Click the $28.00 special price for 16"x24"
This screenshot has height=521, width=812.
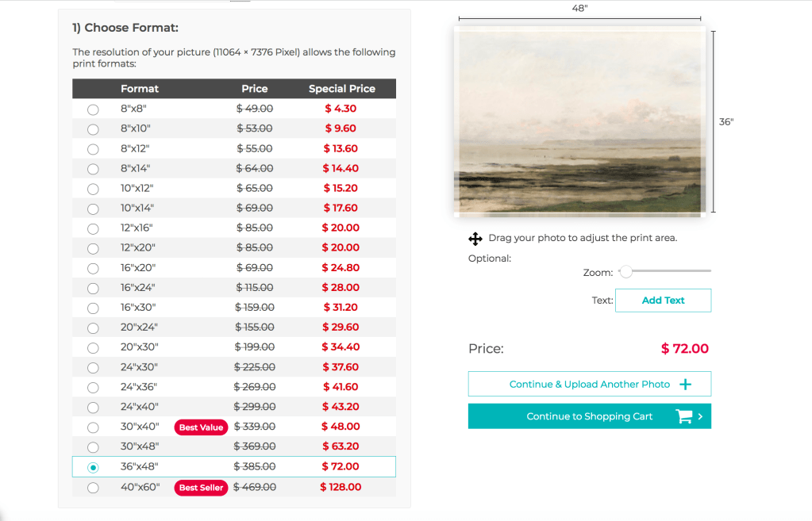341,288
